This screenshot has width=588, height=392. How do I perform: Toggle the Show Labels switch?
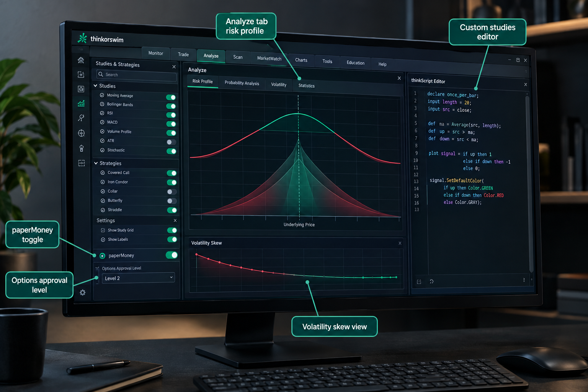(172, 239)
